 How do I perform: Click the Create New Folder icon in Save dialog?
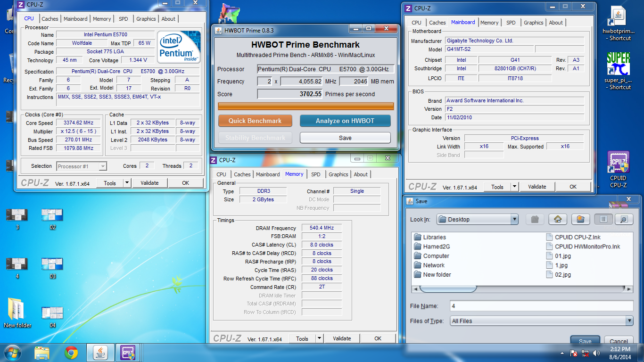pyautogui.click(x=580, y=219)
